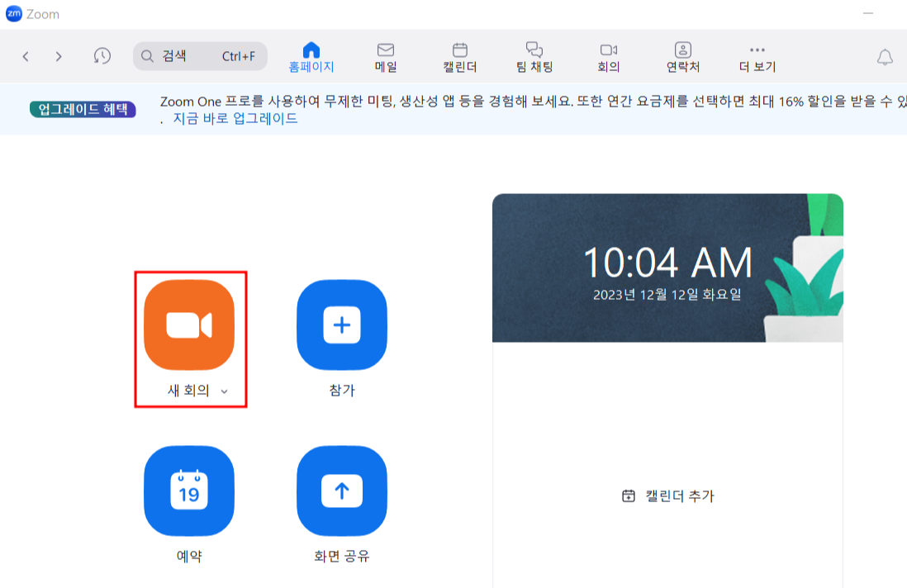
Task: Open the 팀 채팅 tab
Action: tap(534, 57)
